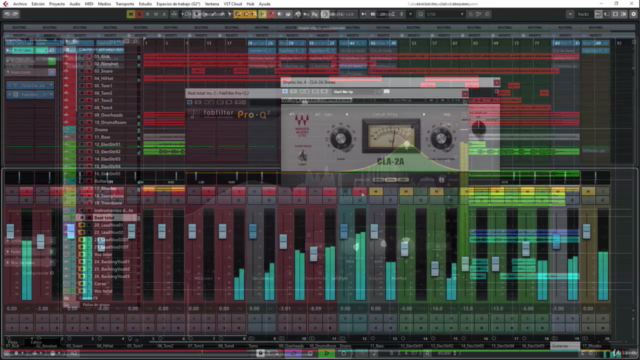Image resolution: width=640 pixels, height=360 pixels.
Task: Select the Coros track
Action: point(100,284)
